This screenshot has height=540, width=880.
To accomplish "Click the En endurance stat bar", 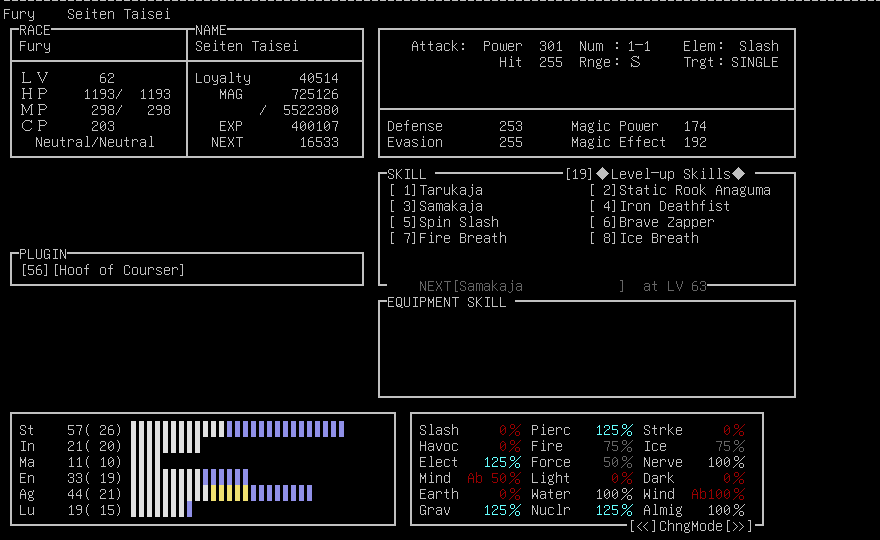I will (x=189, y=478).
